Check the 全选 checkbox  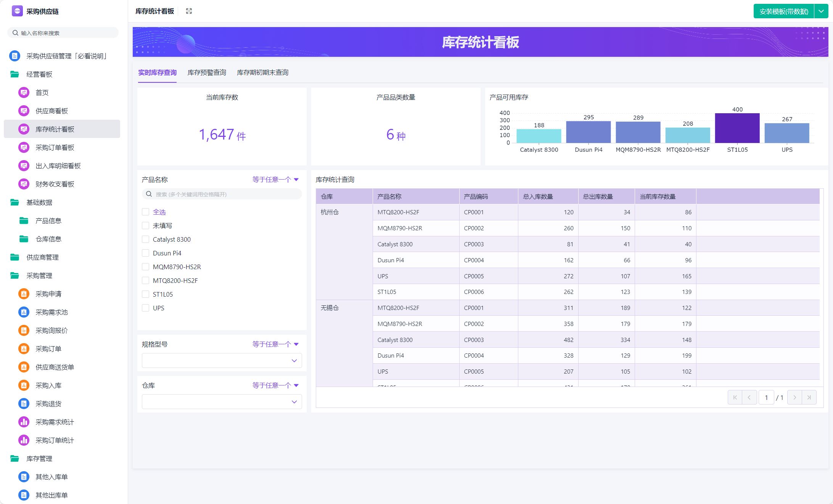(145, 212)
